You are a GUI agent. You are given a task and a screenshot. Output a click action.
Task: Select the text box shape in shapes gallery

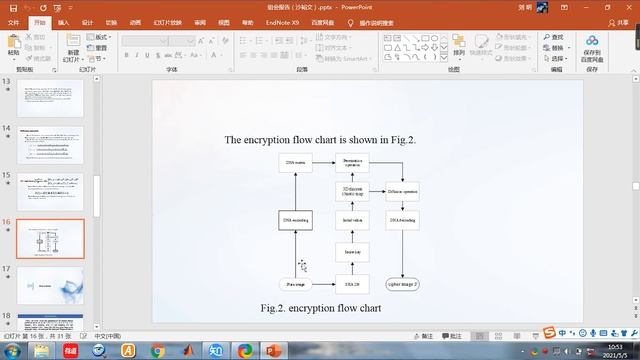pos(387,38)
